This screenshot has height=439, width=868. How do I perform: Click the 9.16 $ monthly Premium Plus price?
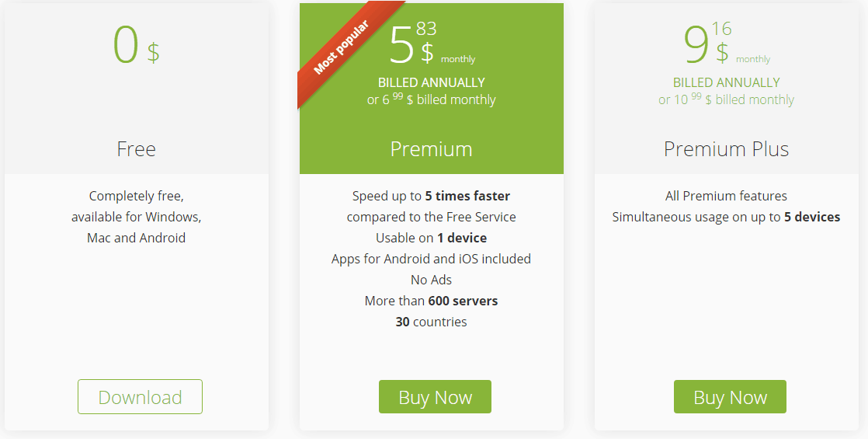coord(727,44)
